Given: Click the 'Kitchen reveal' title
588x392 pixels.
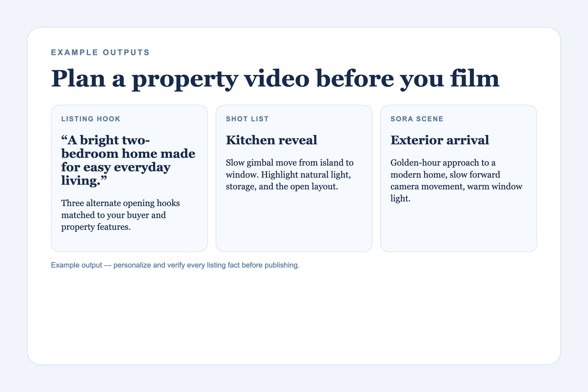Looking at the screenshot, I should pyautogui.click(x=271, y=140).
